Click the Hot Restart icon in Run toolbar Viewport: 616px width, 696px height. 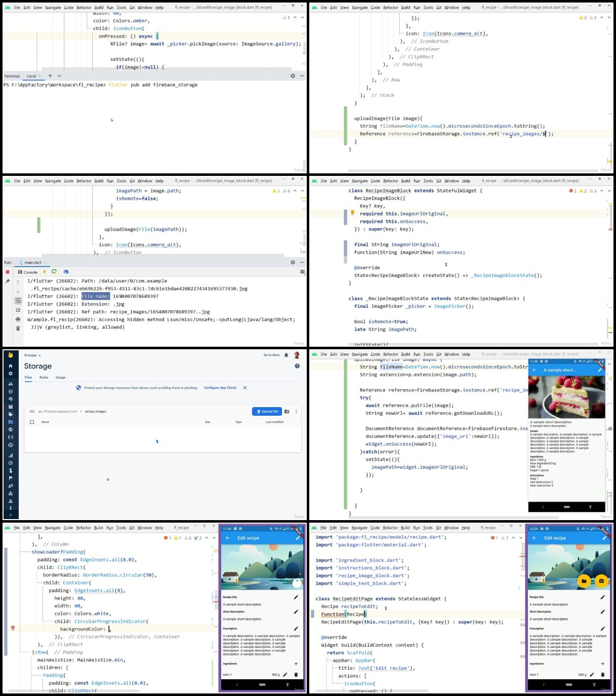pyautogui.click(x=54, y=272)
